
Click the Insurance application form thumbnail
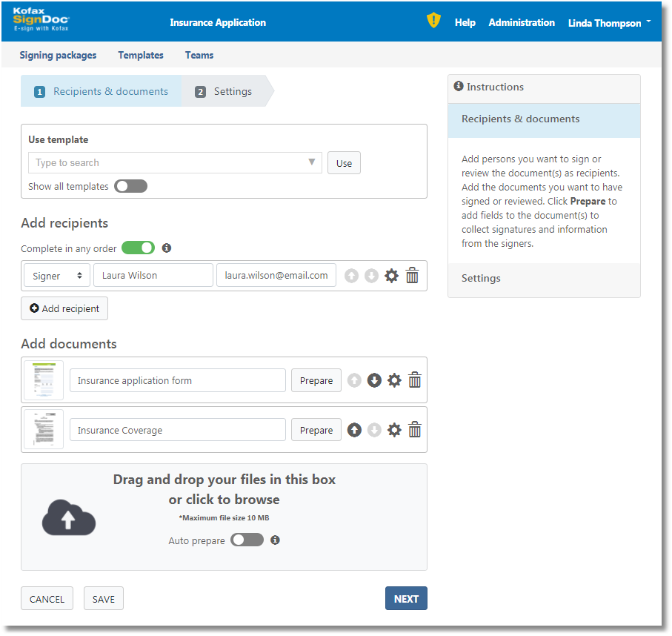tap(44, 380)
